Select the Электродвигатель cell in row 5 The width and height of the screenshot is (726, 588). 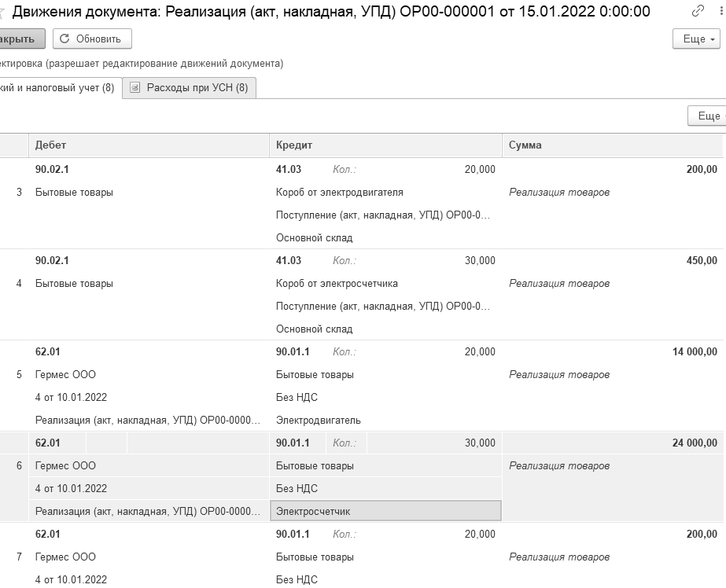point(319,420)
